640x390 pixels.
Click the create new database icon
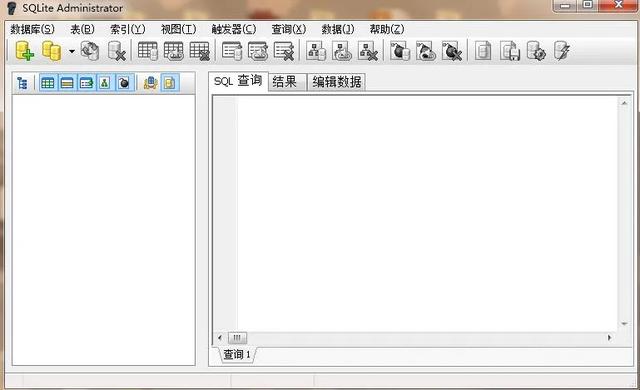point(24,51)
